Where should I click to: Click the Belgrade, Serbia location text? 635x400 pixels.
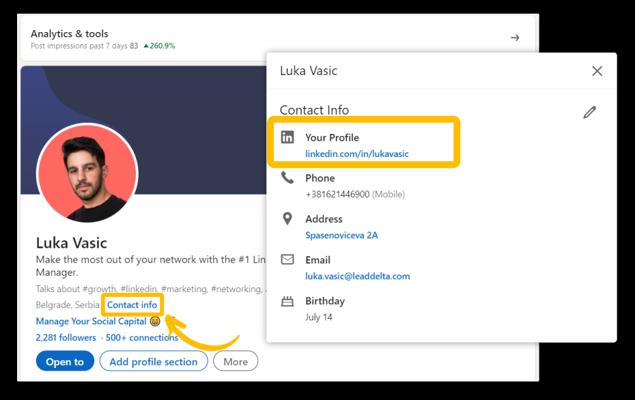68,305
